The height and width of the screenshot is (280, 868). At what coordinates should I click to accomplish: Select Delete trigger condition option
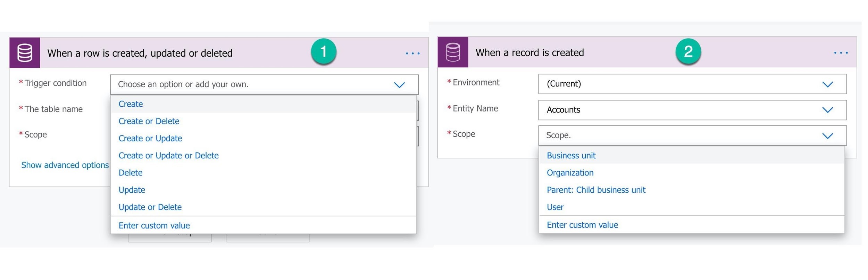click(263, 173)
